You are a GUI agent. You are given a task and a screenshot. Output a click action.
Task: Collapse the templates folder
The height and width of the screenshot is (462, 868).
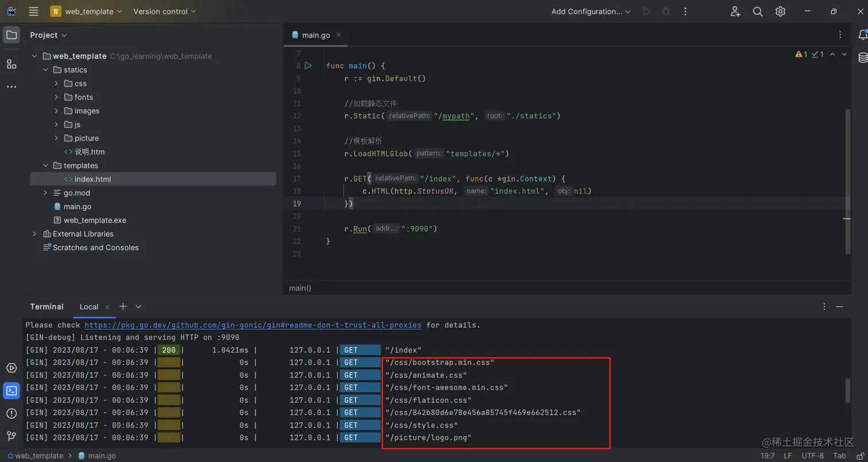45,165
